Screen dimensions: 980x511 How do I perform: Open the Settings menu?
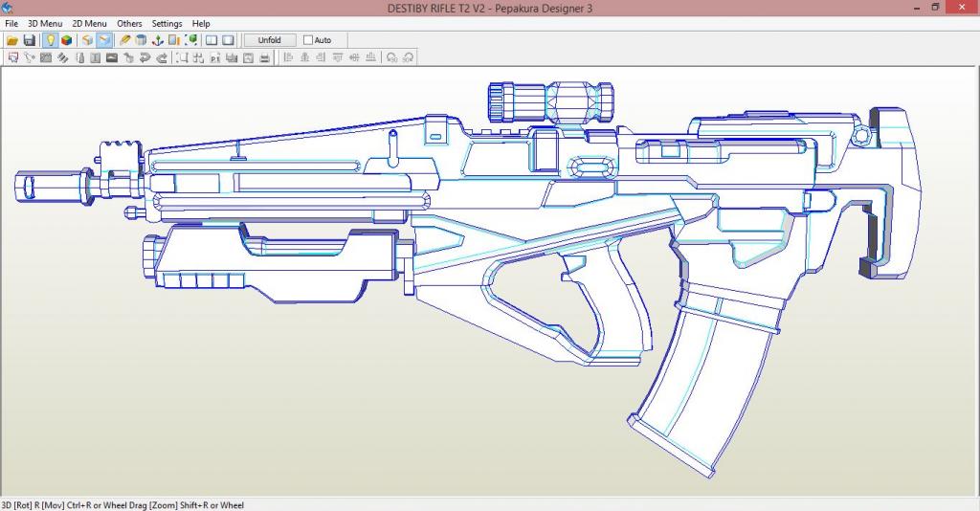[167, 23]
